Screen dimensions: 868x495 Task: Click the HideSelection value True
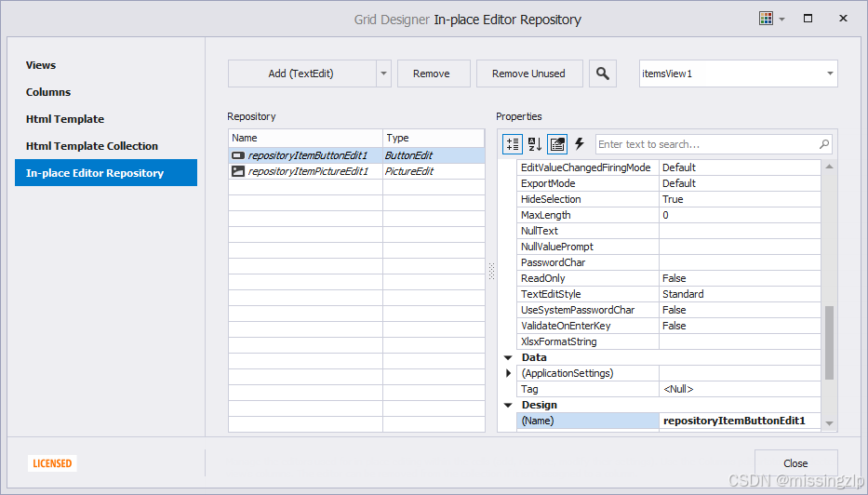(x=740, y=199)
